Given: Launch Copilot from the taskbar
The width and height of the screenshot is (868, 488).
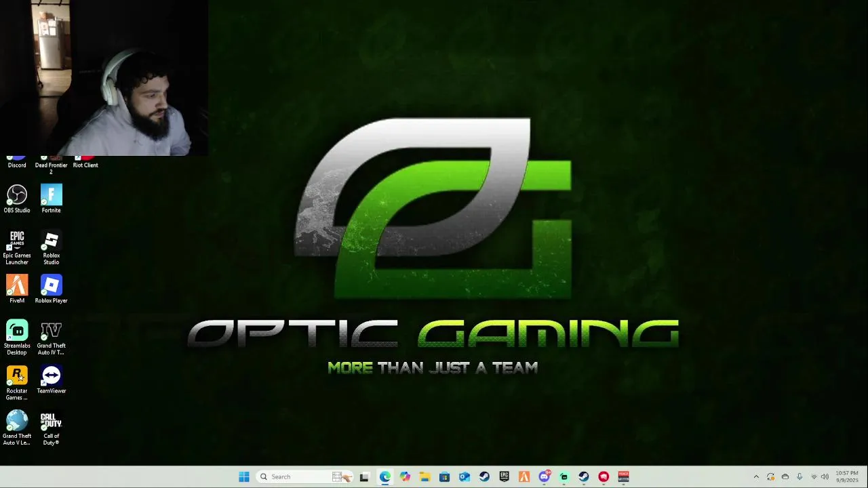Looking at the screenshot, I should point(405,476).
